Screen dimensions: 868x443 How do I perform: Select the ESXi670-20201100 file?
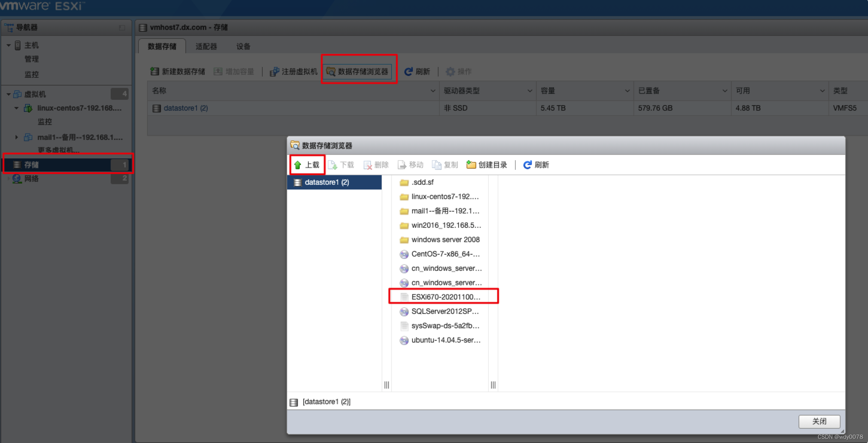click(x=445, y=297)
